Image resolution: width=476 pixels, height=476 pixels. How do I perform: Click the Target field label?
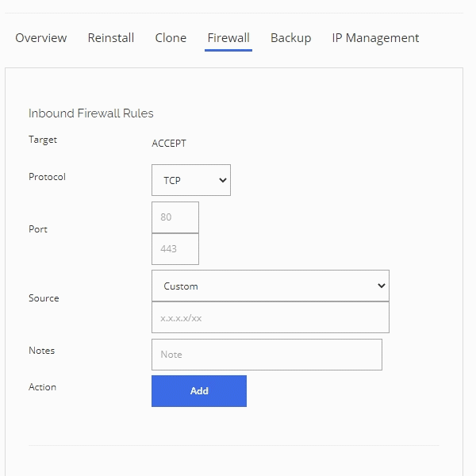point(43,140)
